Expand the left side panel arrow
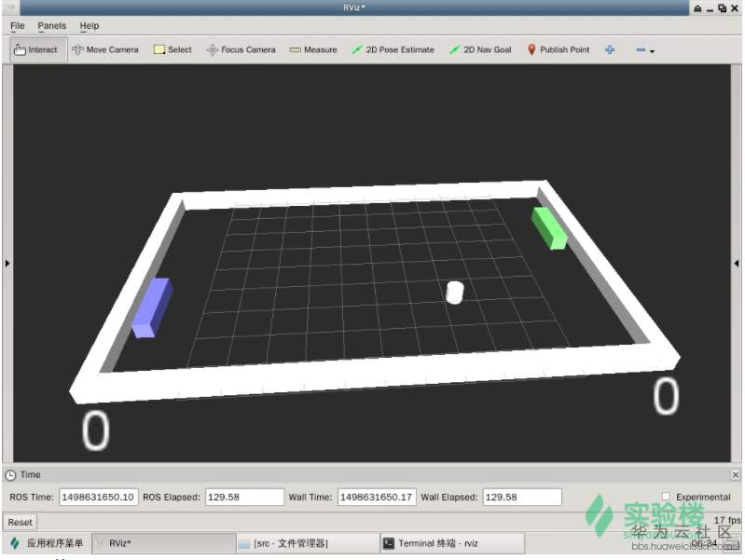Screen dimensions: 745x560 [x=7, y=263]
